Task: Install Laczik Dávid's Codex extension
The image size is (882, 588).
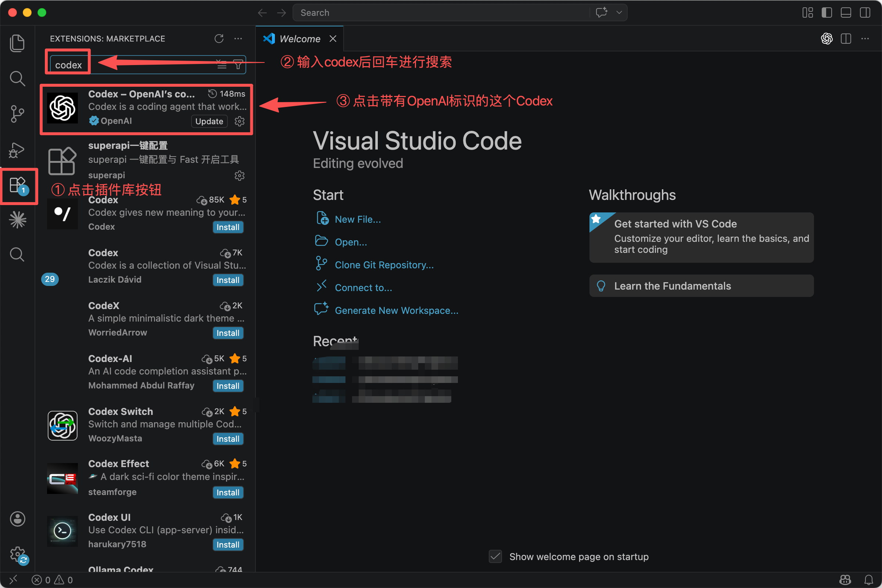Action: click(x=227, y=280)
